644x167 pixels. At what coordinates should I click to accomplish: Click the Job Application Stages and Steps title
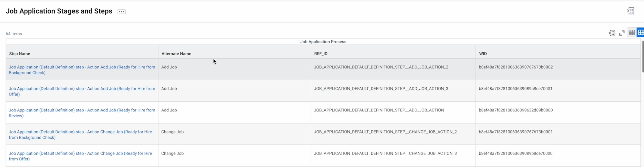point(59,11)
